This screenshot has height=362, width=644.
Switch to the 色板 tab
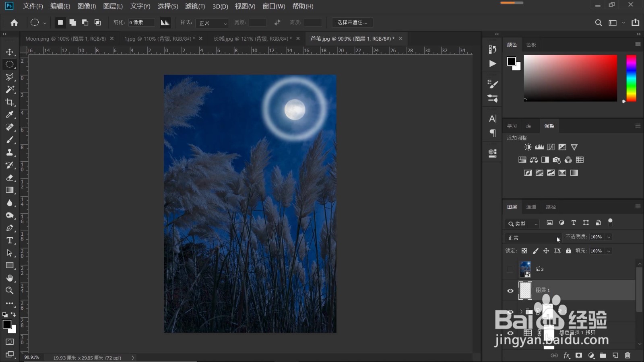[x=531, y=45]
